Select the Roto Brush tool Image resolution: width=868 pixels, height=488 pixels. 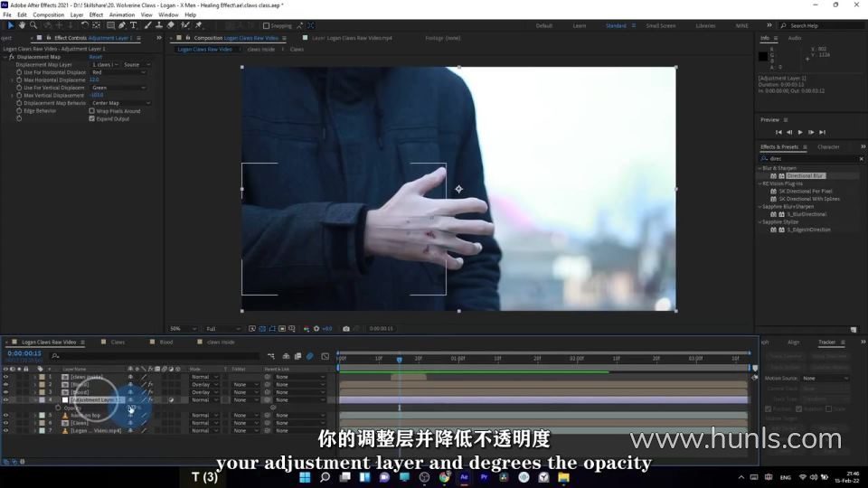184,25
